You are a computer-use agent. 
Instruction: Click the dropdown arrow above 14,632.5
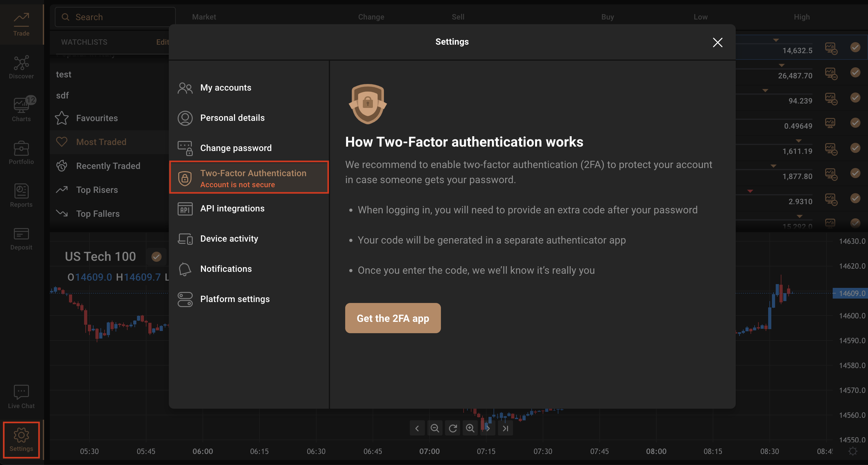(x=776, y=40)
